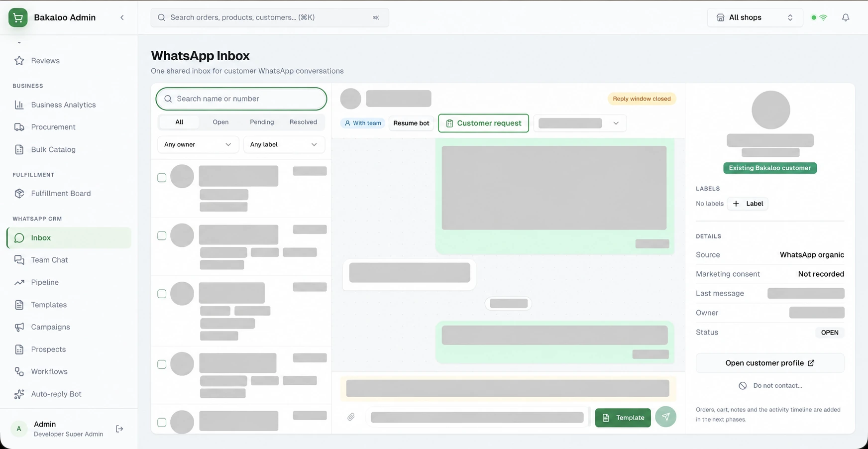
Task: Open Bulk Catalog page
Action: click(69, 149)
